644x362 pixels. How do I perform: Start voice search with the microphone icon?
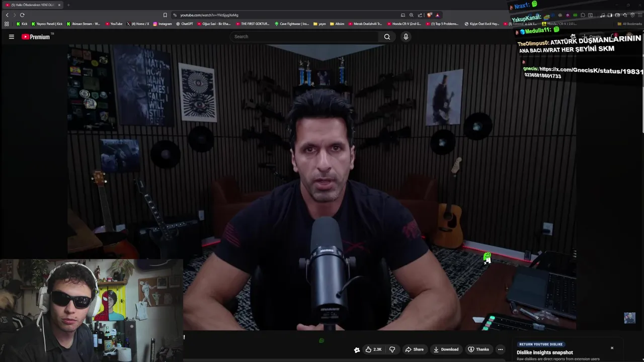coord(406,36)
